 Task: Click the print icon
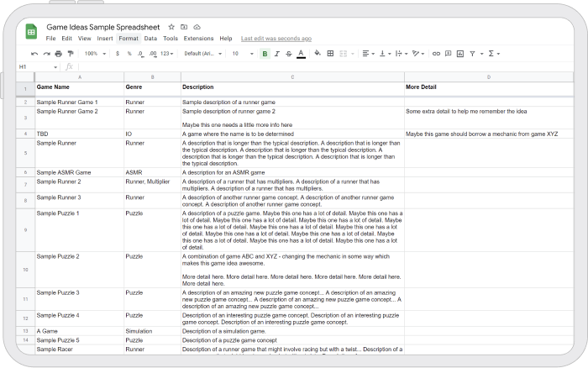click(x=58, y=53)
